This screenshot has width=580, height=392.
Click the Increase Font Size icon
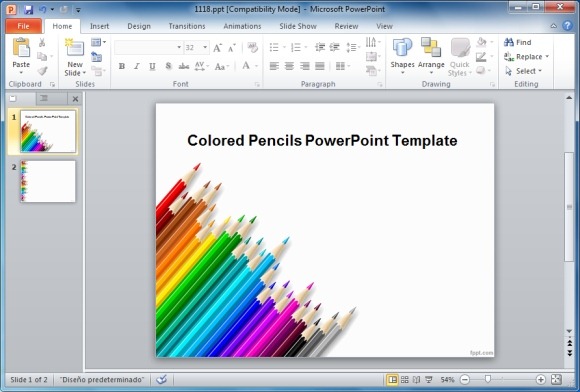[218, 48]
